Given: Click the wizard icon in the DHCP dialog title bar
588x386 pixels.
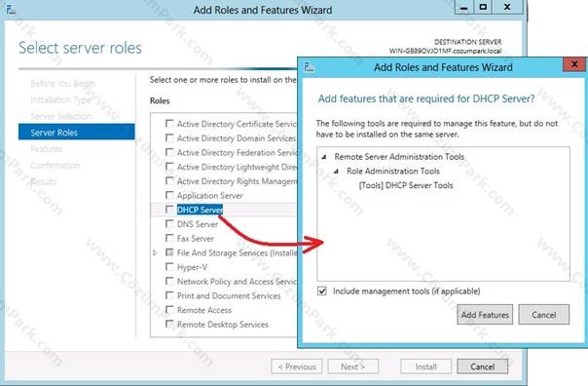Looking at the screenshot, I should [310, 67].
